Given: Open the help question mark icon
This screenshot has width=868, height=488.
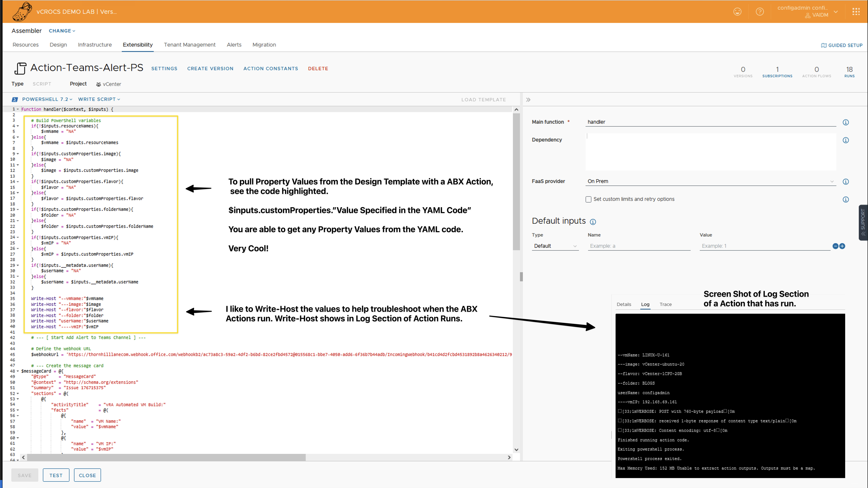Looking at the screenshot, I should (760, 12).
